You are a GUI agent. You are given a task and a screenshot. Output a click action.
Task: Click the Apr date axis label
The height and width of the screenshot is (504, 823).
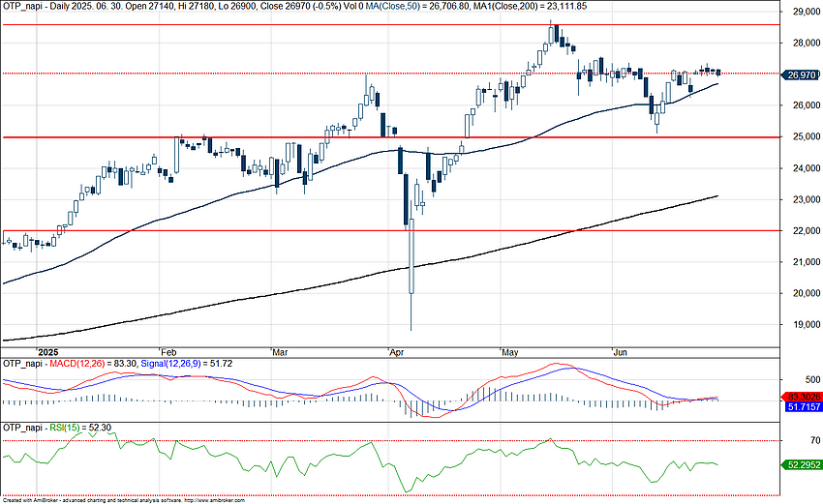397,352
